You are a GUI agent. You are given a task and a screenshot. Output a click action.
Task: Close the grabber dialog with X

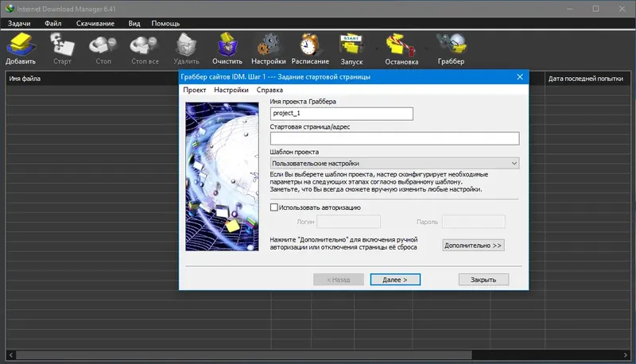[x=520, y=76]
